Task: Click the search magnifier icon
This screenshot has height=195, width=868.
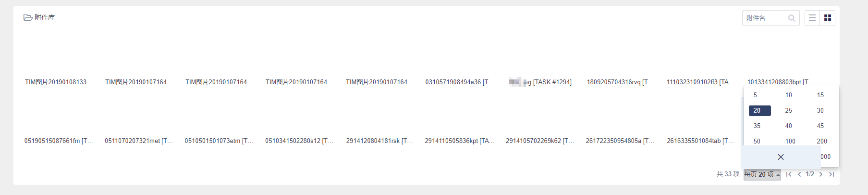Action: 792,18
